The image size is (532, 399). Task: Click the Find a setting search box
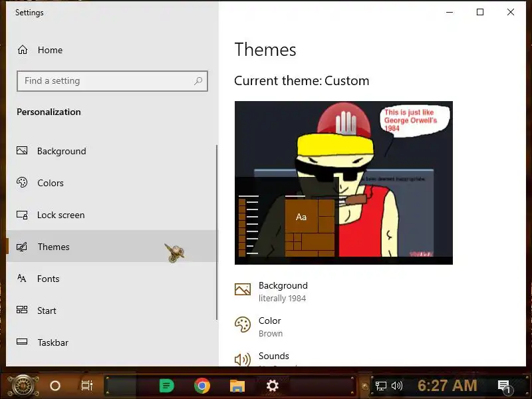[112, 81]
